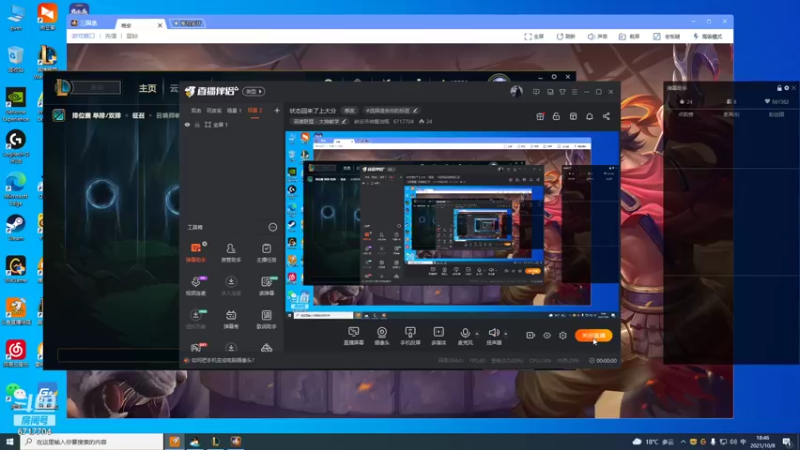Click the League of Legends taskbar icon

215,441
